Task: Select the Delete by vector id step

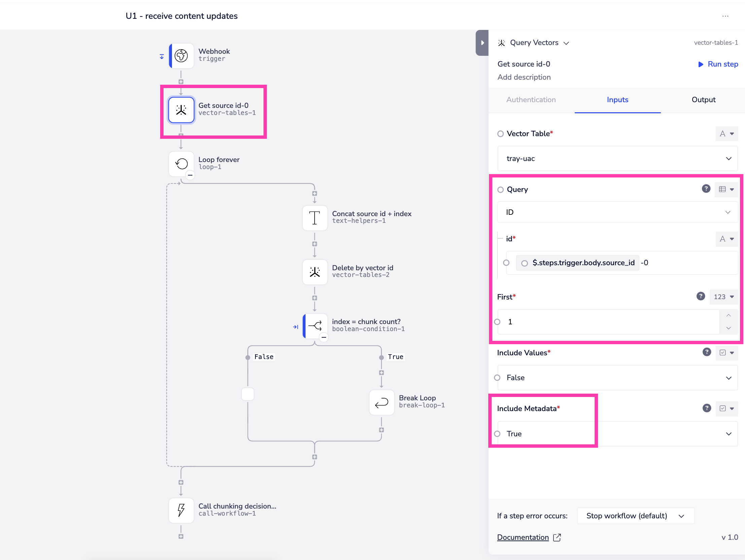Action: 315,272
